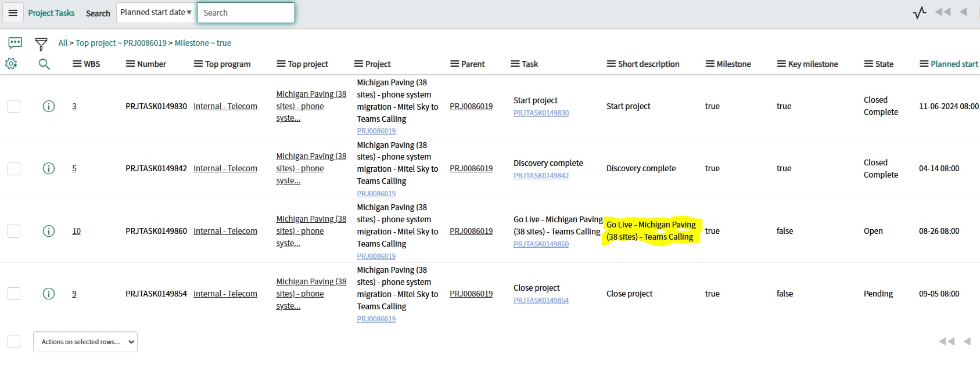Open Task column menu icon
This screenshot has width=980, height=365.
point(515,64)
